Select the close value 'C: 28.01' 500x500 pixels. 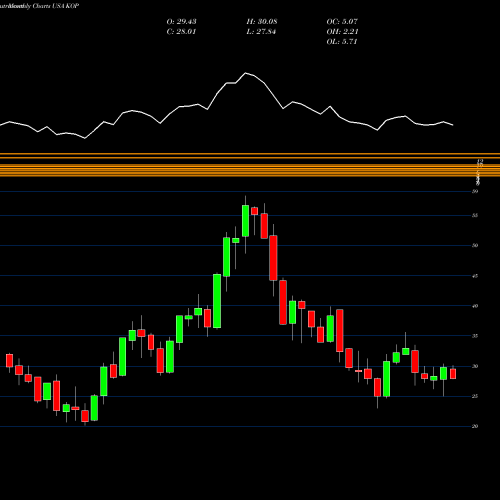[181, 32]
